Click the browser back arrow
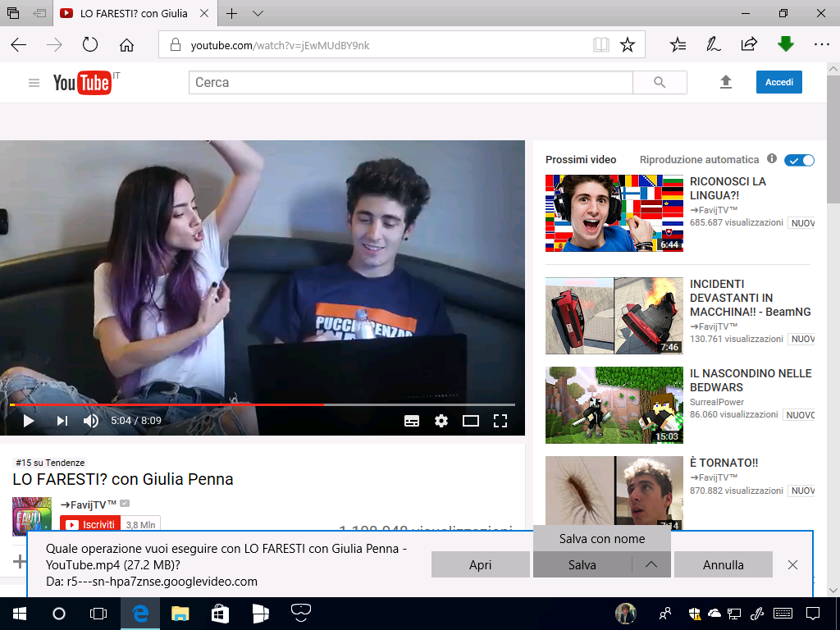The height and width of the screenshot is (630, 840). tap(19, 45)
